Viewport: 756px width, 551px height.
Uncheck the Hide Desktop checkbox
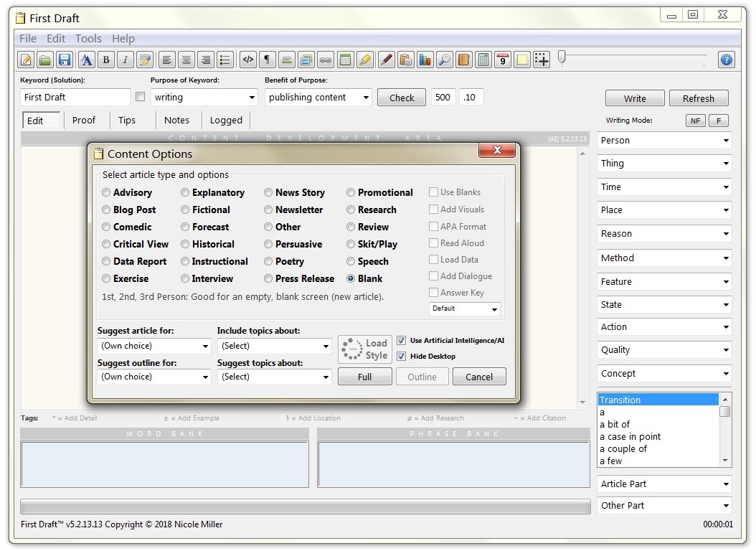click(401, 357)
